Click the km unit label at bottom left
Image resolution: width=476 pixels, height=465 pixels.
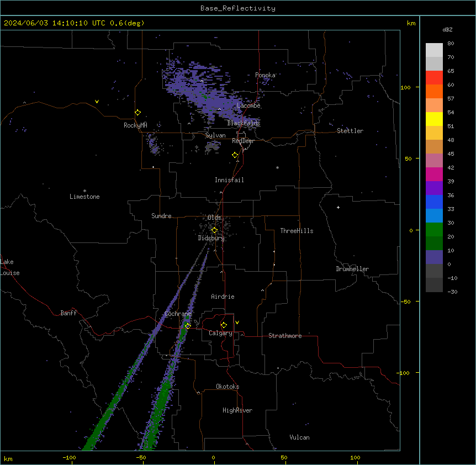click(x=8, y=458)
